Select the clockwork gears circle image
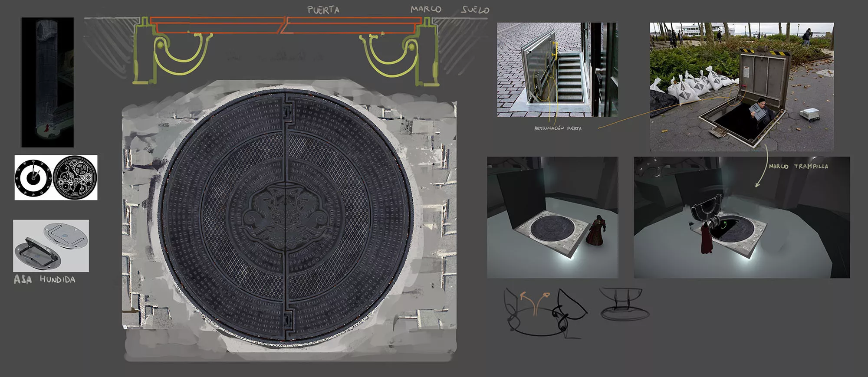 (75, 177)
